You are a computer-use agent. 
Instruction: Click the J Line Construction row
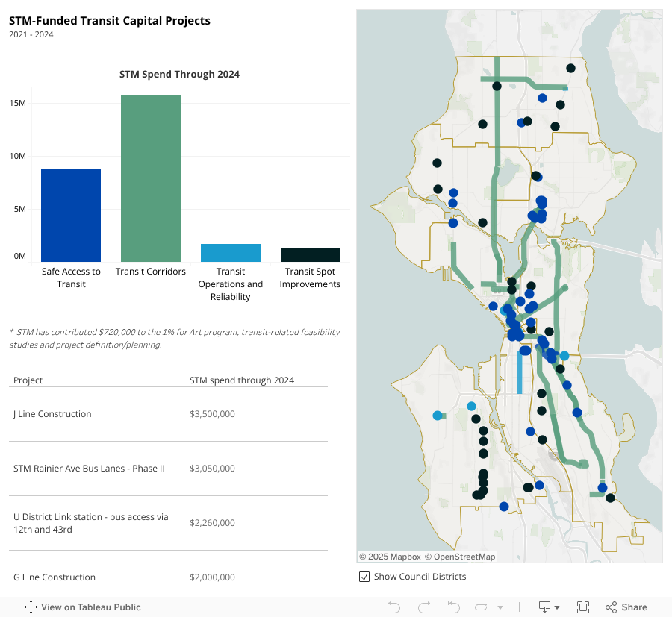pyautogui.click(x=168, y=414)
